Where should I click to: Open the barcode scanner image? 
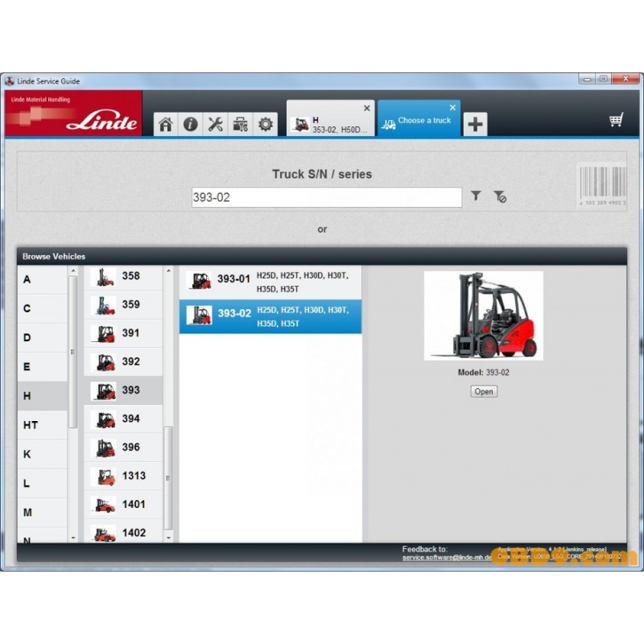(x=601, y=185)
